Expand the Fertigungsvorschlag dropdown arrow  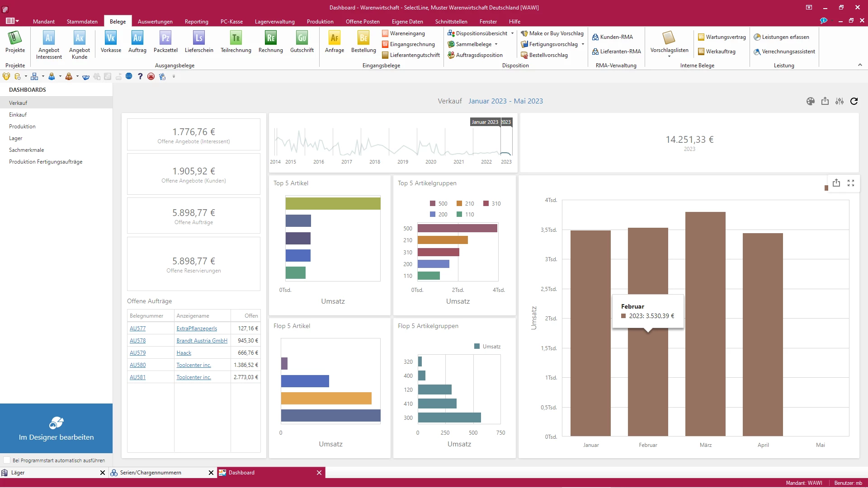click(583, 44)
